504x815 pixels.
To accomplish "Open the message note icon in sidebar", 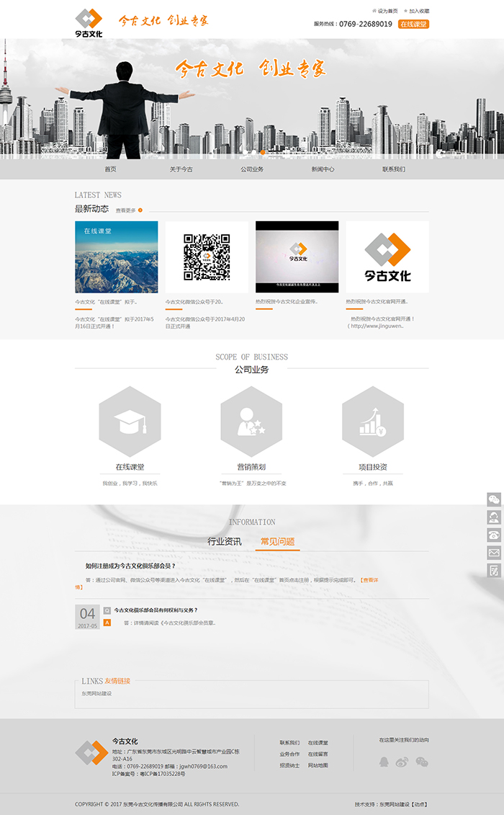I will (494, 570).
